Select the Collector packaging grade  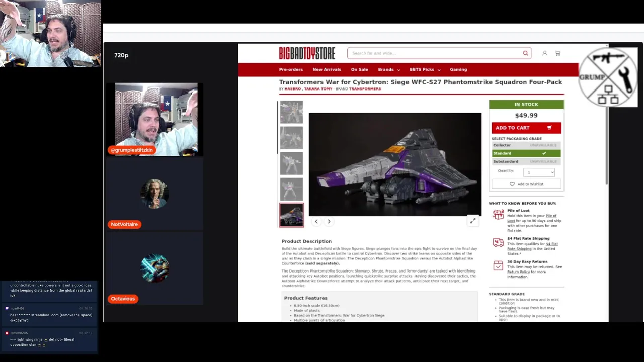pos(526,145)
